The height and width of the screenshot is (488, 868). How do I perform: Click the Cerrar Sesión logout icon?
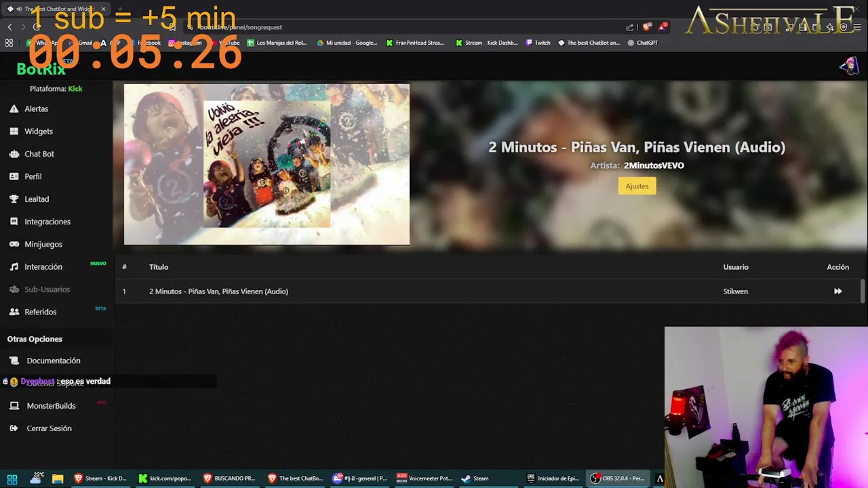click(14, 428)
